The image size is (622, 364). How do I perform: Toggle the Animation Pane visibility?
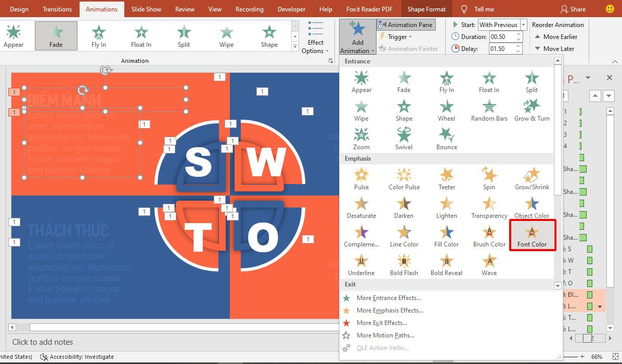(406, 24)
